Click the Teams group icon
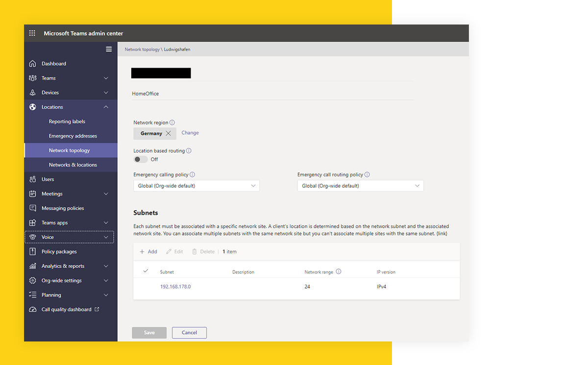This screenshot has width=588, height=365. click(33, 78)
